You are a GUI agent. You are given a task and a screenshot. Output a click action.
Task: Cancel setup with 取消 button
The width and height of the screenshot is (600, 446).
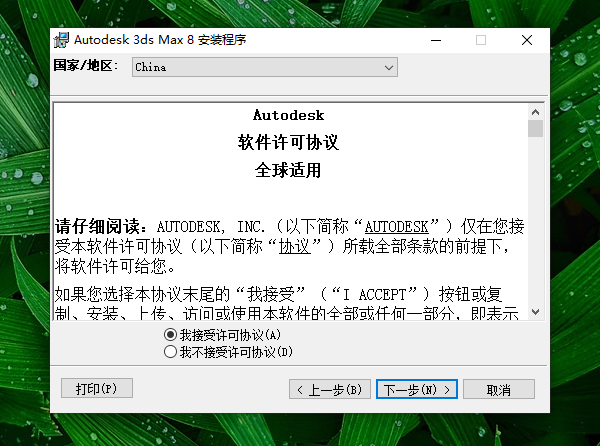tap(499, 389)
